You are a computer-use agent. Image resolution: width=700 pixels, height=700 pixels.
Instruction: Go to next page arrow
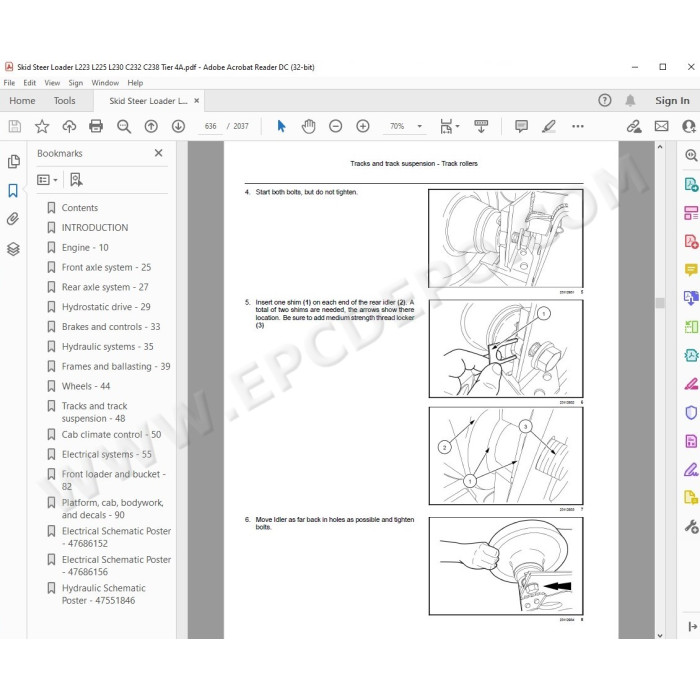click(x=178, y=126)
